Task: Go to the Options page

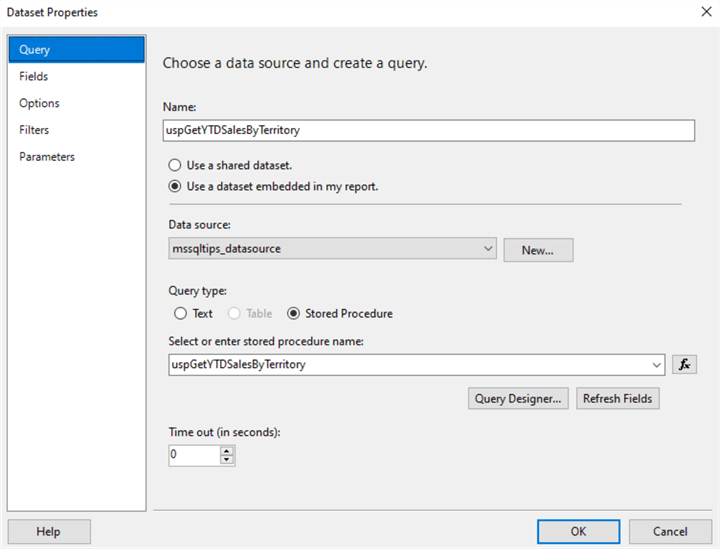Action: [x=39, y=103]
